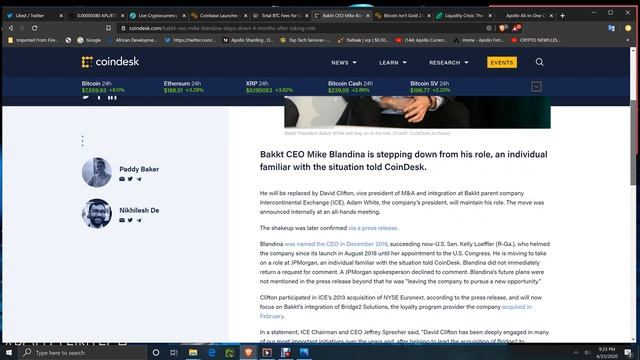
Task: Click Paddy Baker's avatar photo
Action: coord(97,172)
